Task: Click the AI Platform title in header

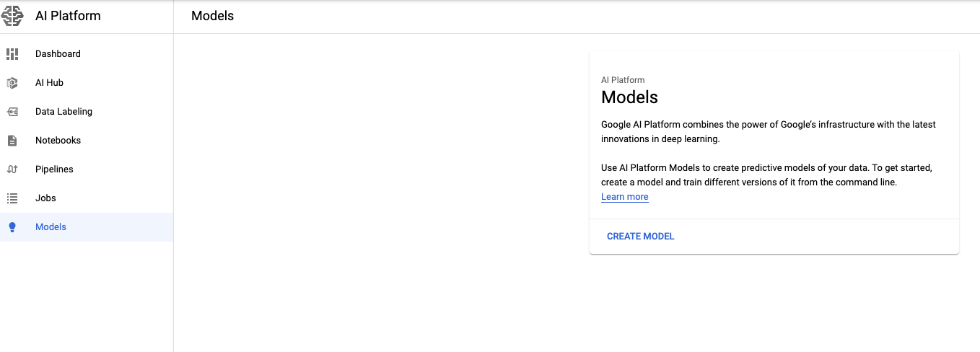Action: [68, 16]
